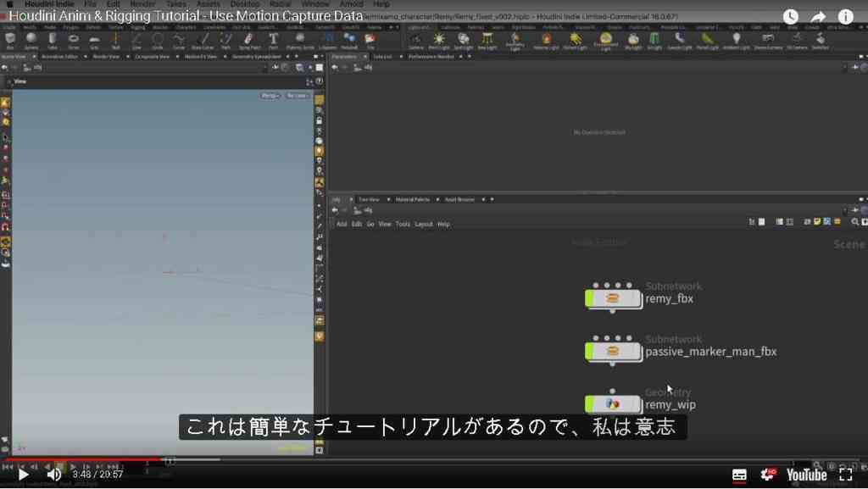The height and width of the screenshot is (489, 868).
Task: Open the Persp viewport dropdown
Action: [270, 96]
